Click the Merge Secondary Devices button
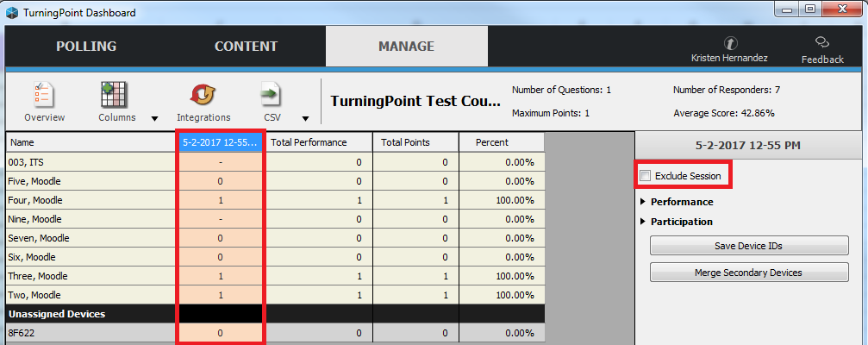 (x=748, y=273)
